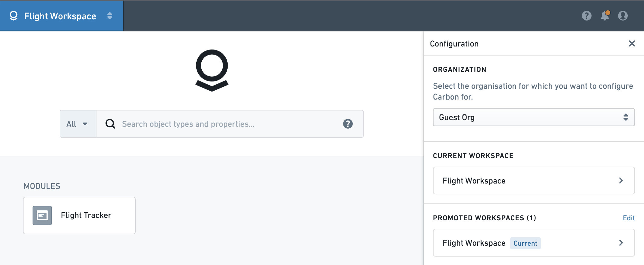Click the large Carbon logo above search
The image size is (644, 265).
click(x=212, y=70)
